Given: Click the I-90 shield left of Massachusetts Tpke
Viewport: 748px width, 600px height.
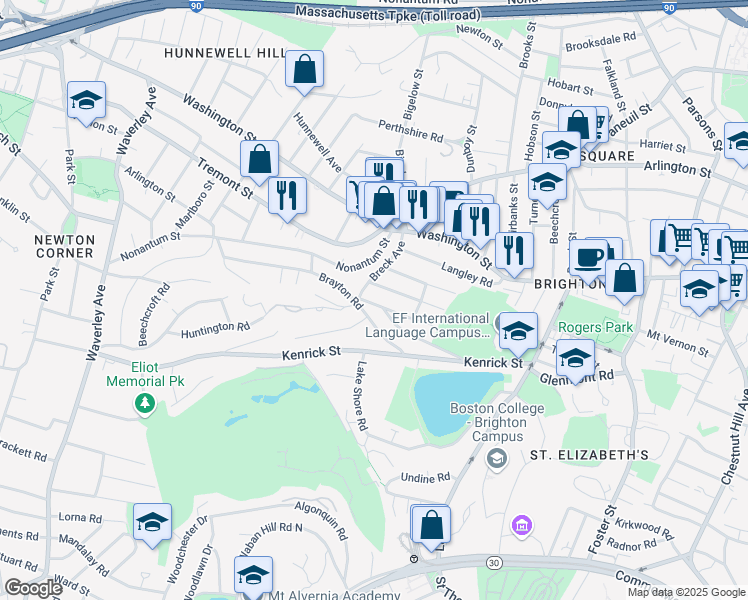Looking at the screenshot, I should point(196,5).
